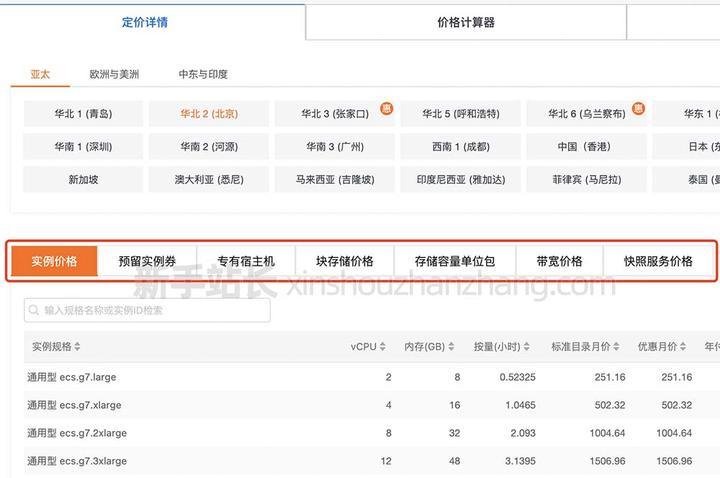The width and height of the screenshot is (720, 478).
Task: Choose region 华北 3 (张家口)
Action: click(x=335, y=113)
